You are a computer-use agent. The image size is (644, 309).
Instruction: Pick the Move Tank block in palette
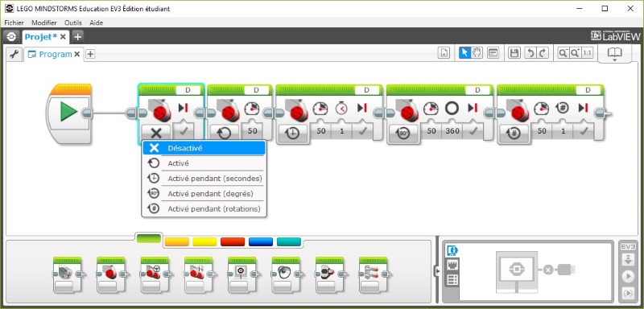click(x=198, y=275)
